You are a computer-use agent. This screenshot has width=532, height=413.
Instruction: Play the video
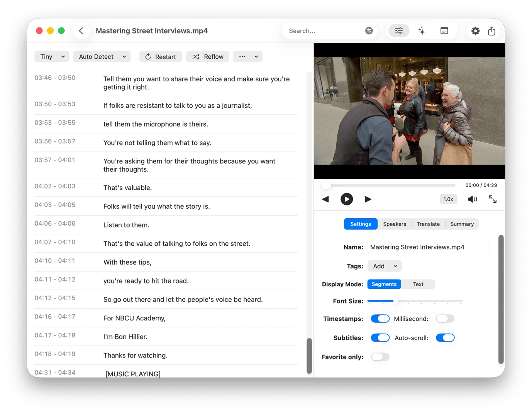pyautogui.click(x=347, y=199)
